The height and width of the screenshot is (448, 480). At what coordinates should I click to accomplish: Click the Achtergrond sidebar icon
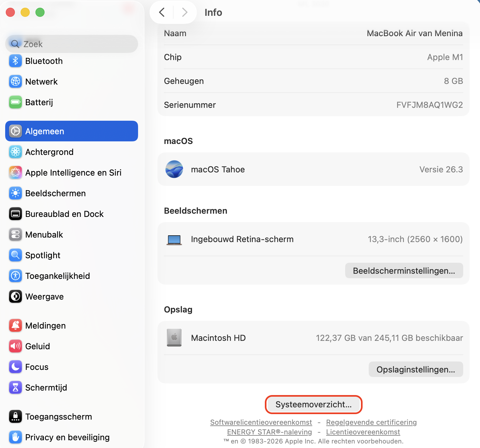[15, 152]
